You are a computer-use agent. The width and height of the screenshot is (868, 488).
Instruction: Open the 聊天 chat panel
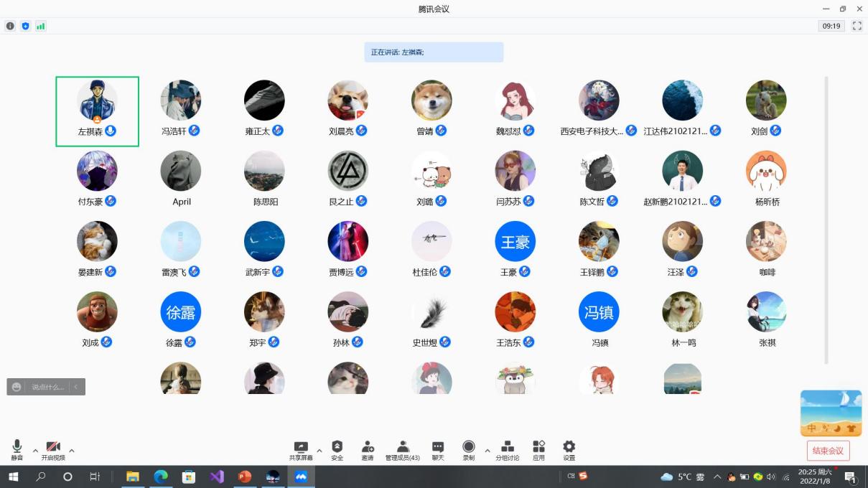click(x=438, y=450)
